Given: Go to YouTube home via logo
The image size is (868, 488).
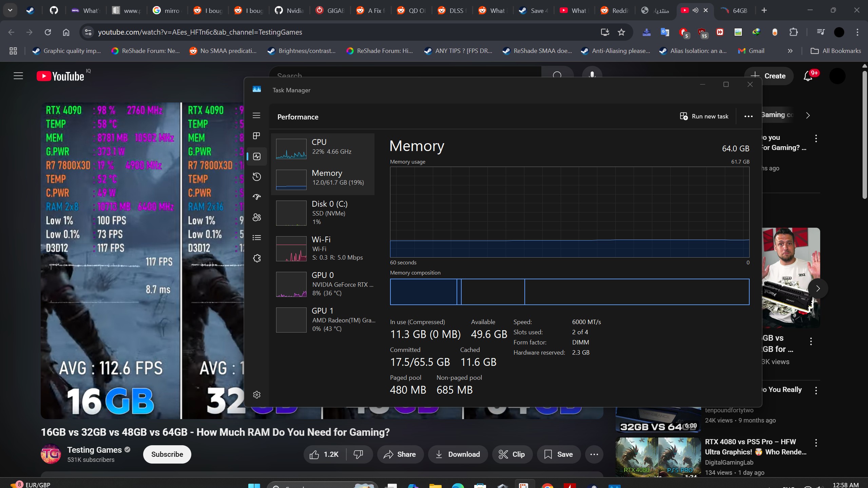Looking at the screenshot, I should tap(60, 76).
